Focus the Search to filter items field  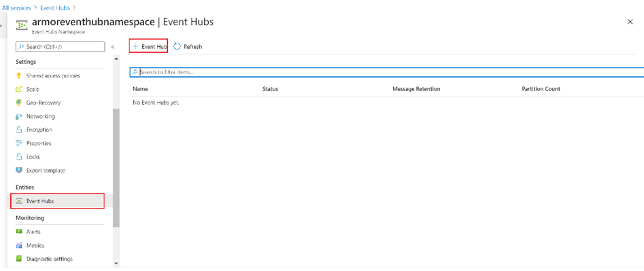pyautogui.click(x=387, y=72)
